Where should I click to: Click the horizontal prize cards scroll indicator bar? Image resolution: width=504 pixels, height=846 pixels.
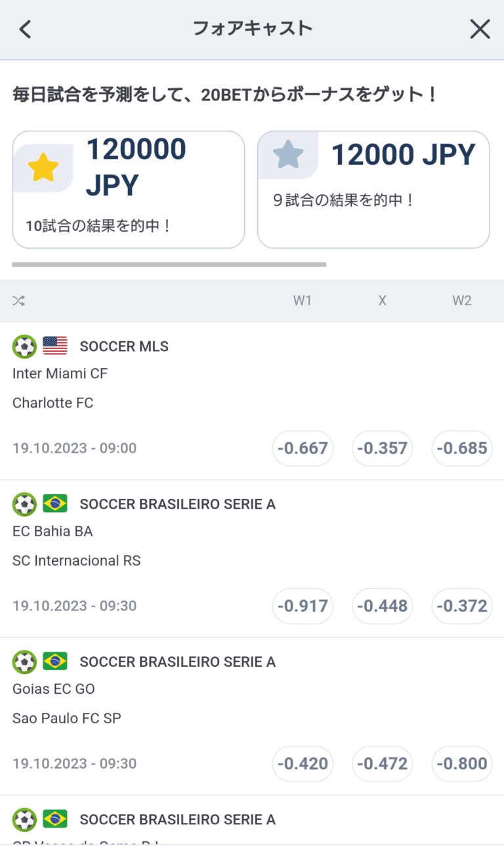point(169,264)
